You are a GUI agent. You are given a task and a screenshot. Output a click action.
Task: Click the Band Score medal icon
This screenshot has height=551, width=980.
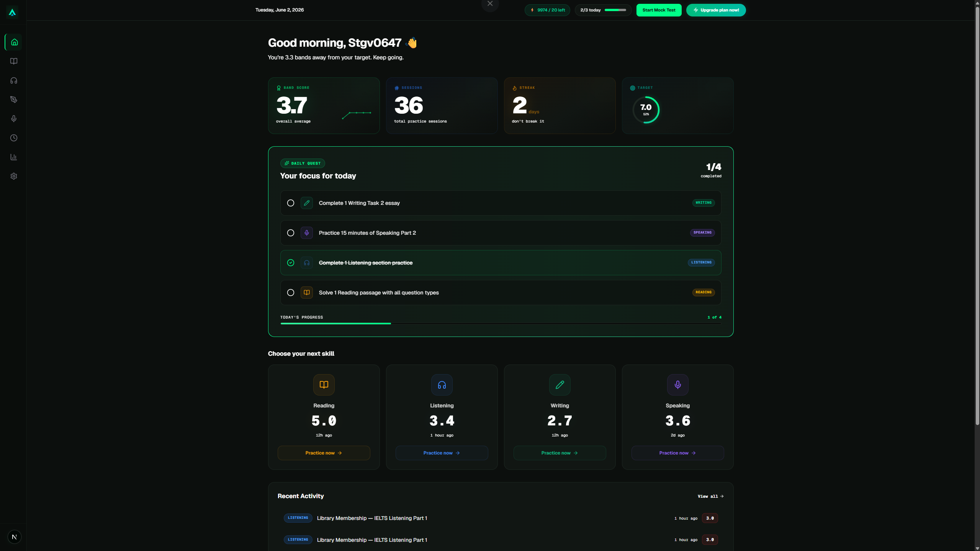click(279, 88)
